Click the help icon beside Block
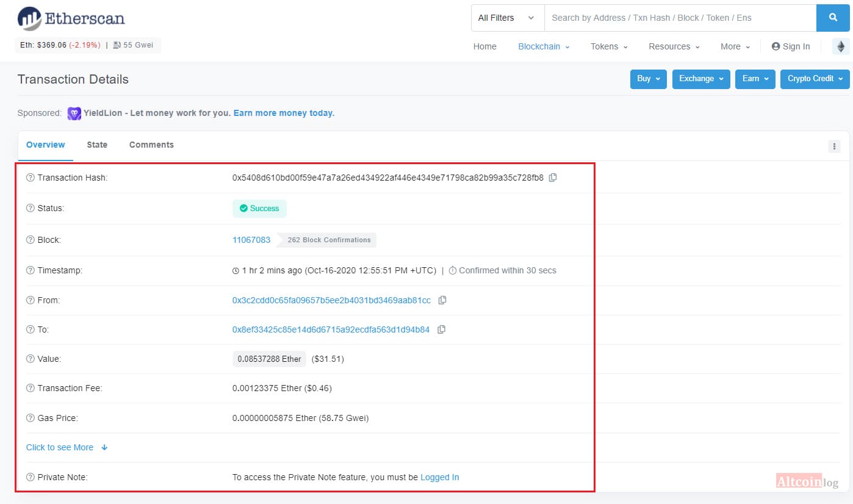The height and width of the screenshot is (504, 853). 31,240
